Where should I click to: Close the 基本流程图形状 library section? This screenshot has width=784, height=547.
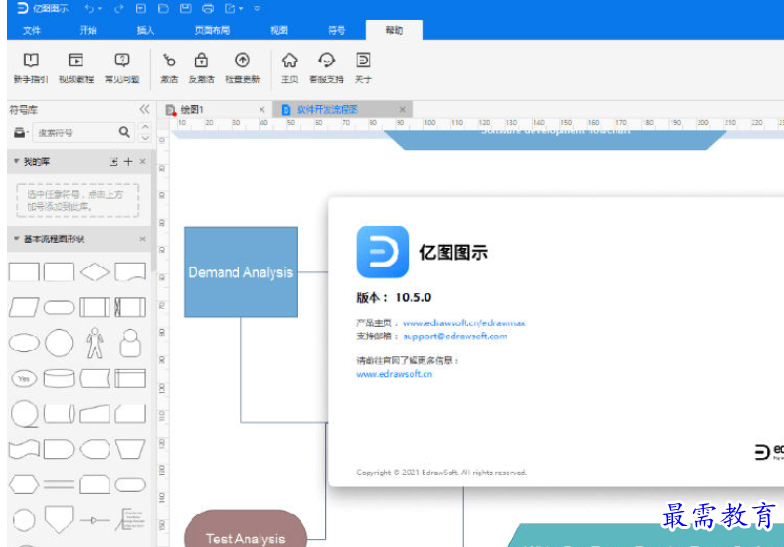142,239
